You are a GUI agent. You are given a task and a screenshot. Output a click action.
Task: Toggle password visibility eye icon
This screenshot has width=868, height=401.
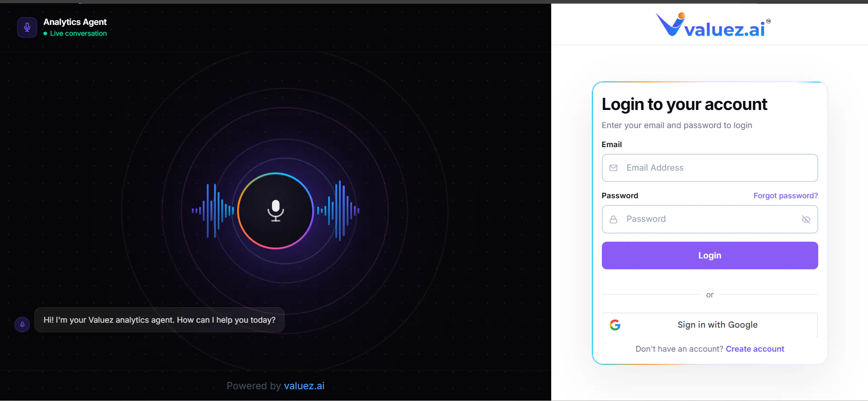(x=806, y=220)
